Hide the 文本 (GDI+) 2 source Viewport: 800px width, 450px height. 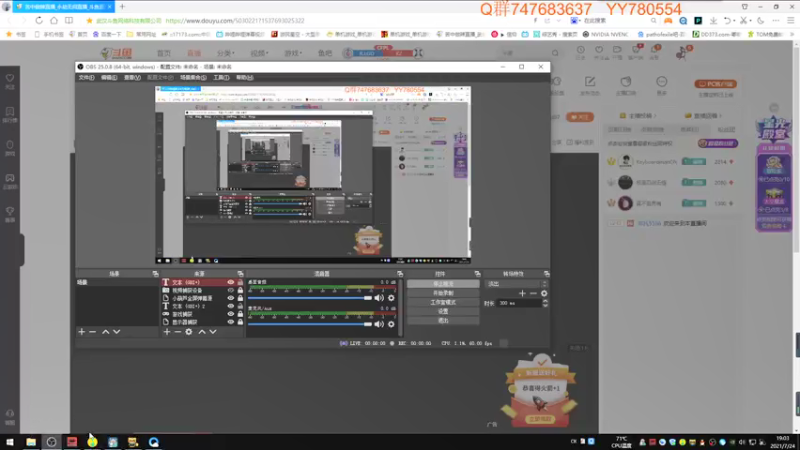click(231, 306)
